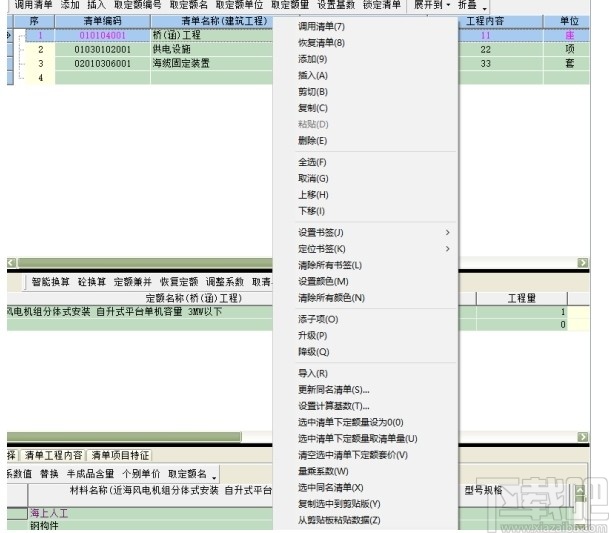Click the 设置基数 toolbar button
The width and height of the screenshot is (611, 533).
[336, 5]
